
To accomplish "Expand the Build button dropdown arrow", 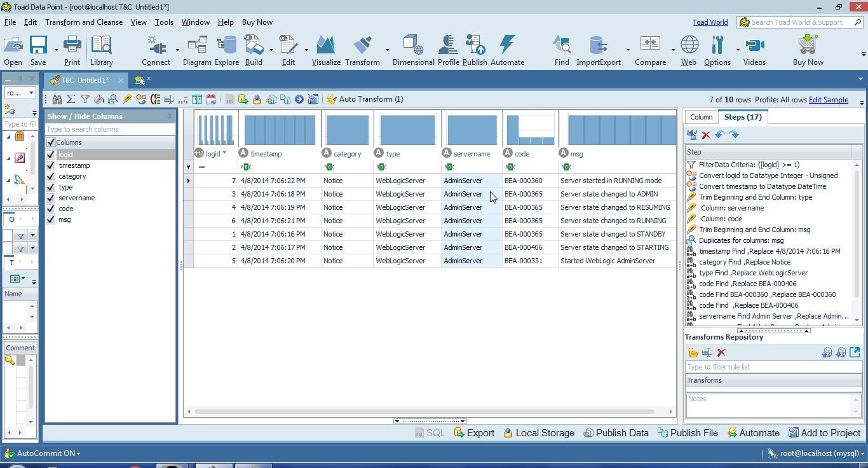I will coord(271,50).
